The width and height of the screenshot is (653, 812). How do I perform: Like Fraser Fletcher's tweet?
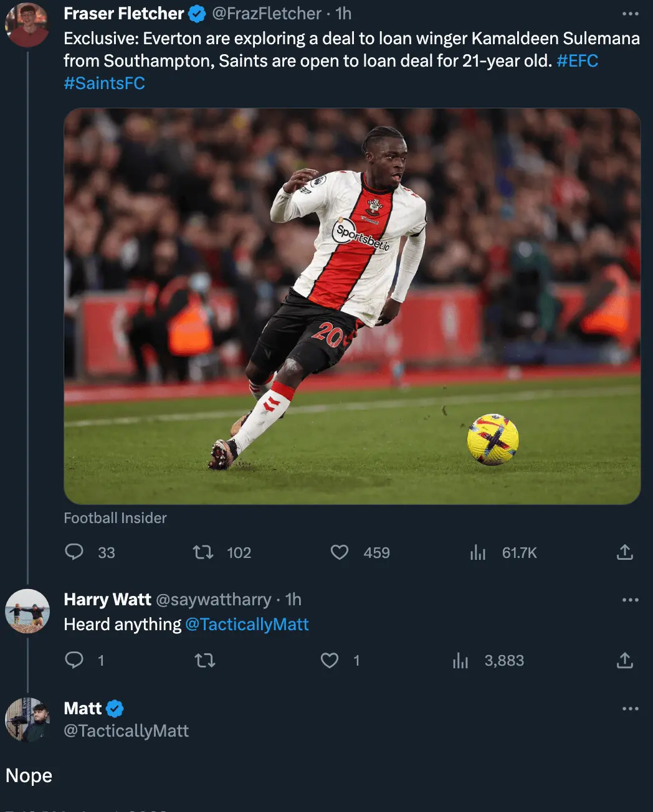click(340, 552)
